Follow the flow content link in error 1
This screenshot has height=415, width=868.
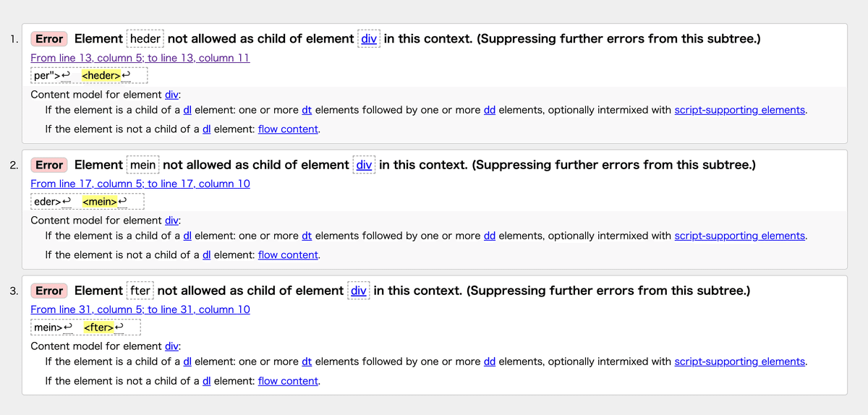click(288, 129)
